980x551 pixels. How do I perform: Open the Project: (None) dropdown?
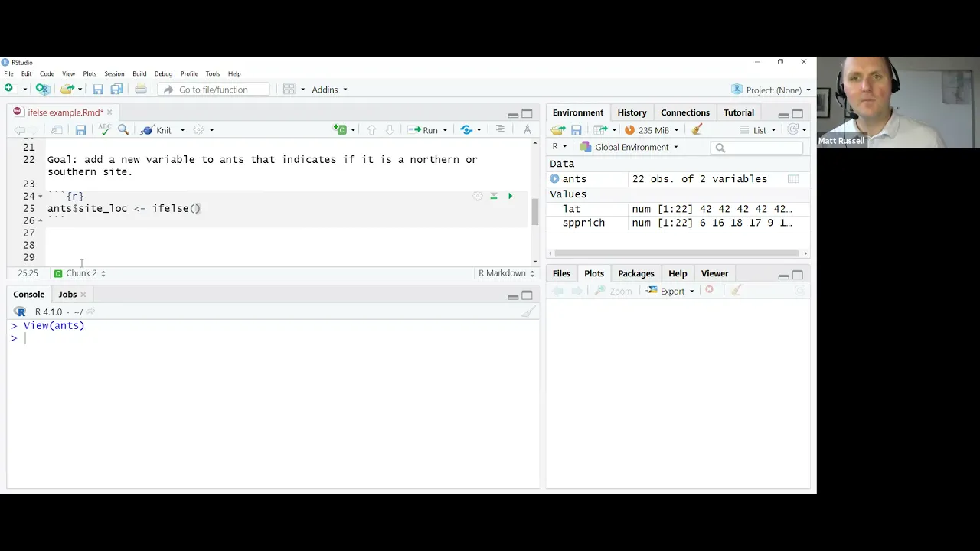pos(771,90)
